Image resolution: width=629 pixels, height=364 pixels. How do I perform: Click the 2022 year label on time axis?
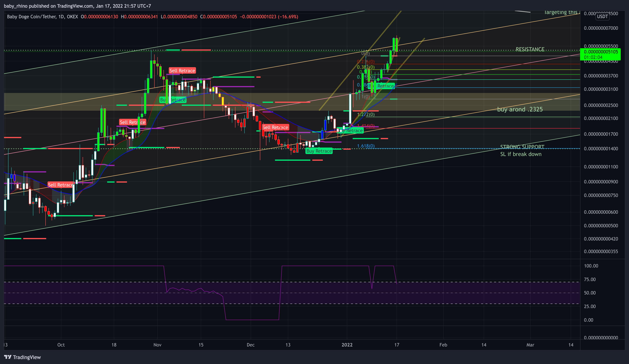click(347, 345)
